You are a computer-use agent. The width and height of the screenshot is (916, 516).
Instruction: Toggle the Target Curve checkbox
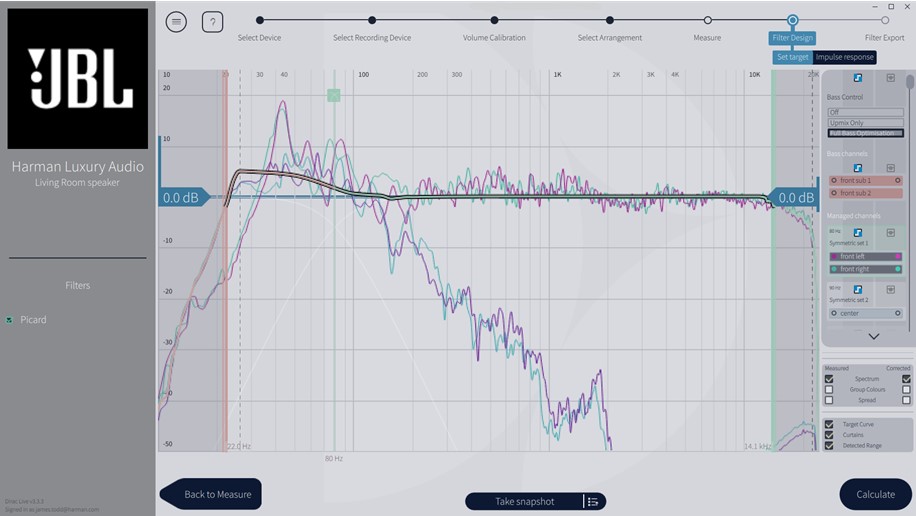829,424
